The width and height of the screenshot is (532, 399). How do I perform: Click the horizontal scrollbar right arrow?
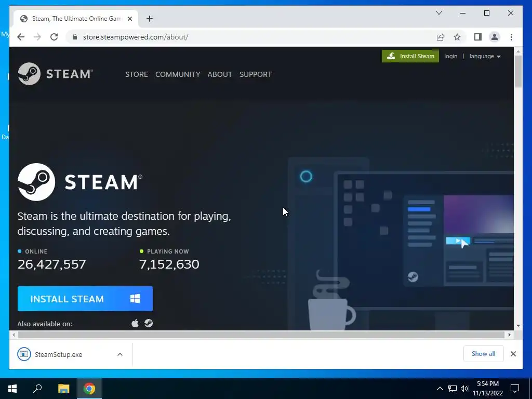[509, 335]
